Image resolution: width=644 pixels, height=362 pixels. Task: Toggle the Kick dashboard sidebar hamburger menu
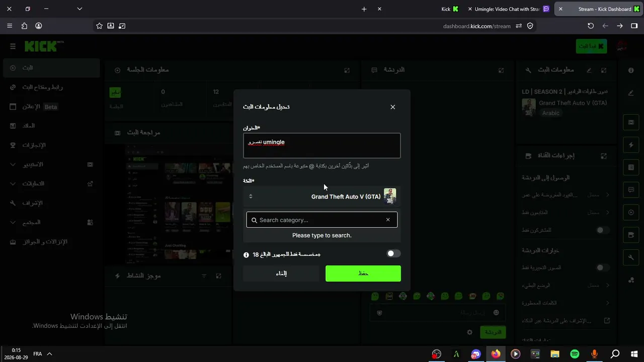[x=13, y=46]
